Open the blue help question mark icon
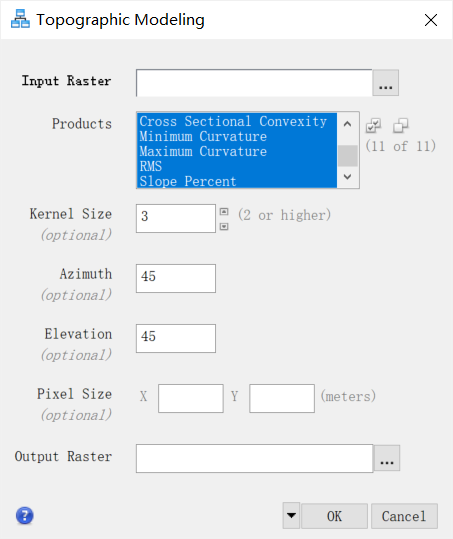Image resolution: width=453 pixels, height=539 pixels. (24, 516)
